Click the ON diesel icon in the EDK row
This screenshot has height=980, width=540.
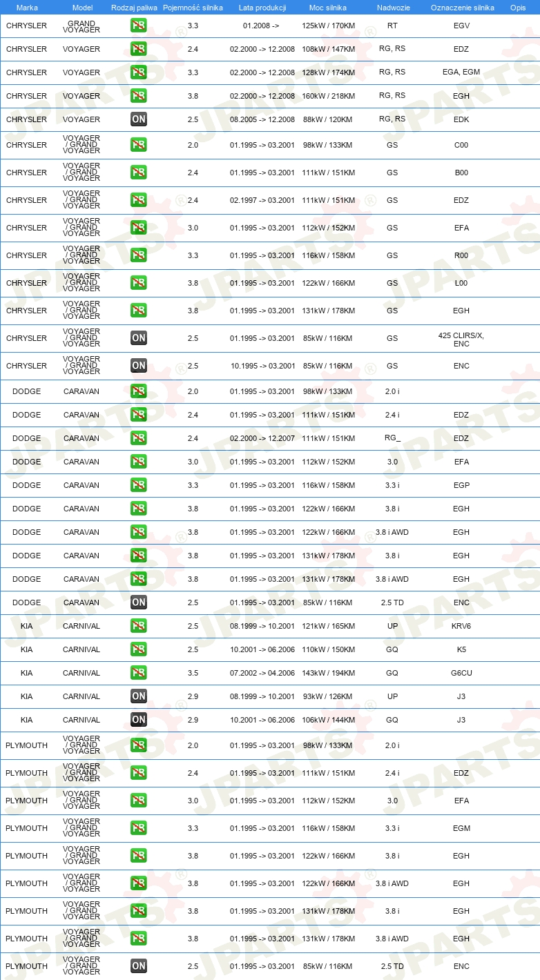[139, 119]
